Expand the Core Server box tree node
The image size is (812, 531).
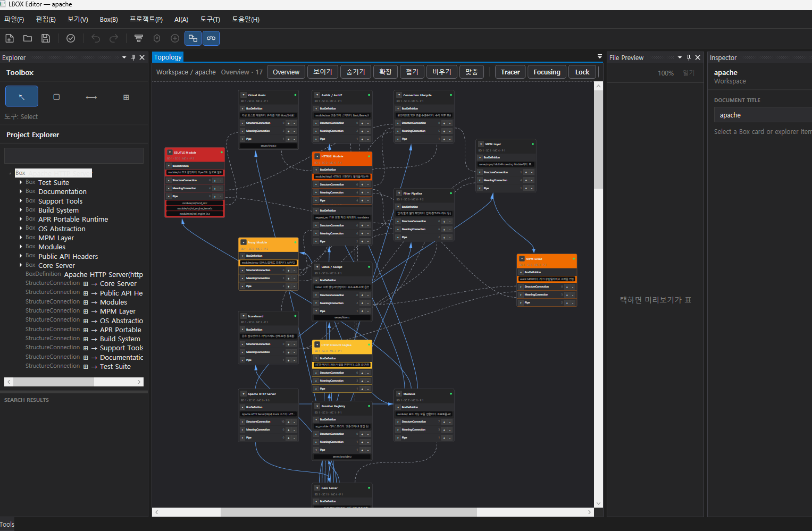click(x=21, y=265)
